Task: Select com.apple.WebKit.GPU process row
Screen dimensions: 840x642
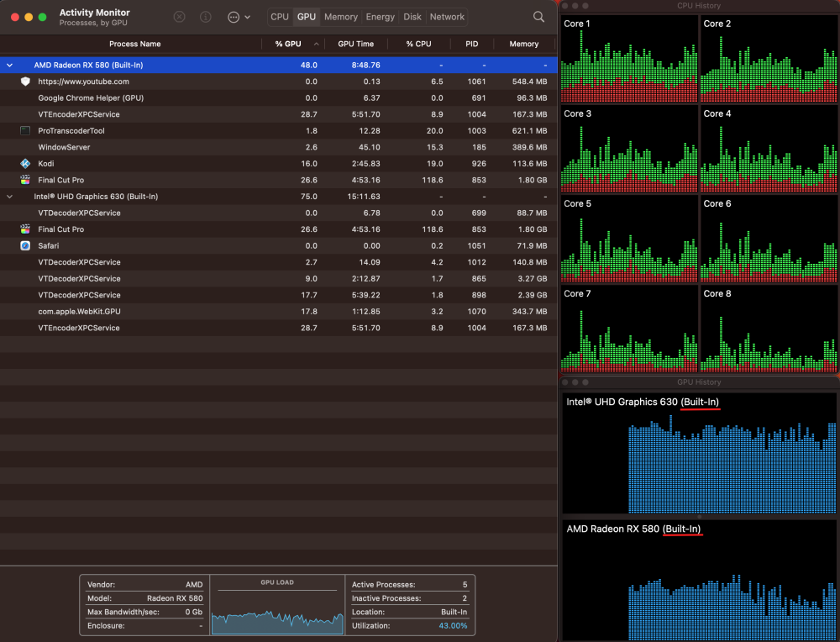Action: [x=279, y=312]
